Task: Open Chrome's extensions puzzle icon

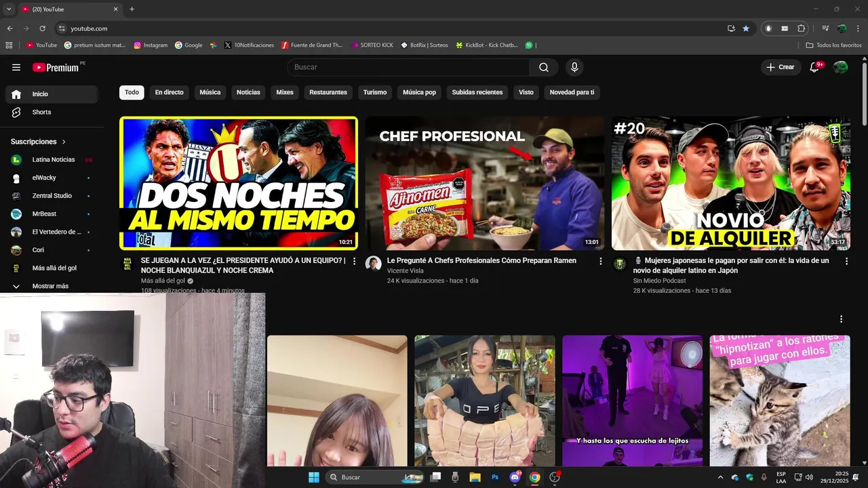Action: coord(802,28)
